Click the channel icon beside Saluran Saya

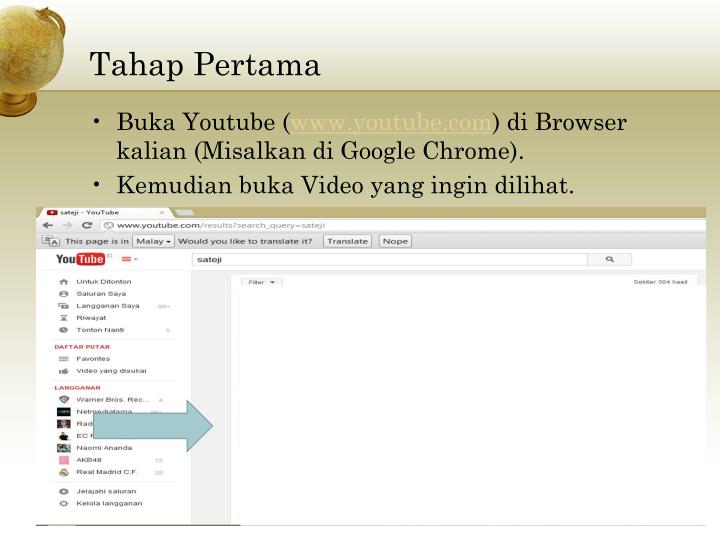tap(64, 294)
